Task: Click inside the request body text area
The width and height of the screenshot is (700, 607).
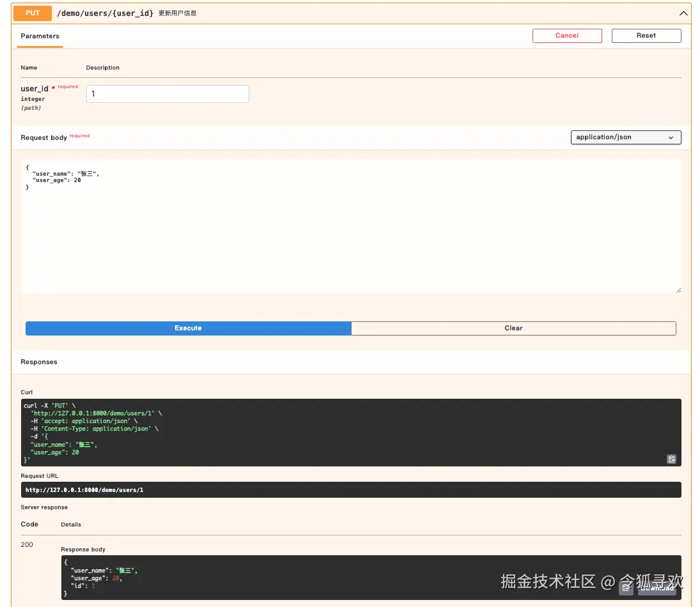Action: tap(351, 227)
